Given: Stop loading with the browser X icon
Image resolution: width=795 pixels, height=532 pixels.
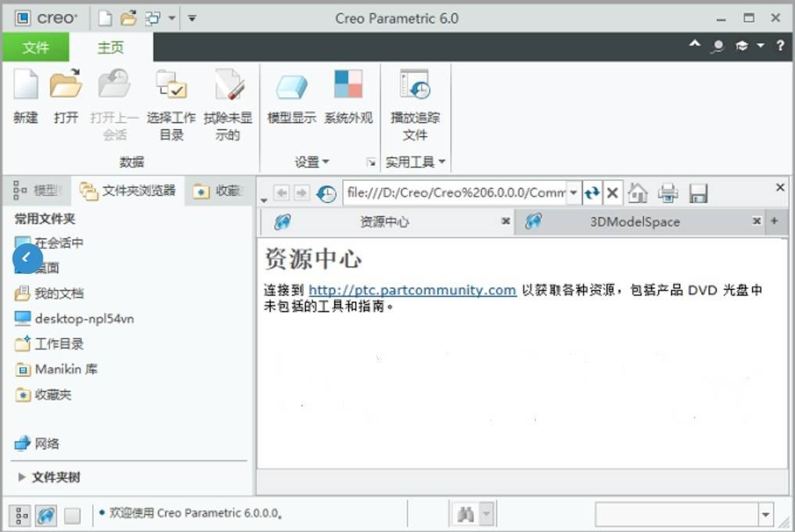Looking at the screenshot, I should (613, 192).
